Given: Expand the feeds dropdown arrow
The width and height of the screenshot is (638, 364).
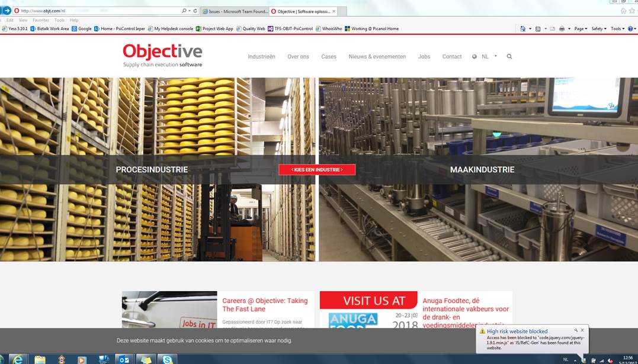Looking at the screenshot, I should (545, 29).
